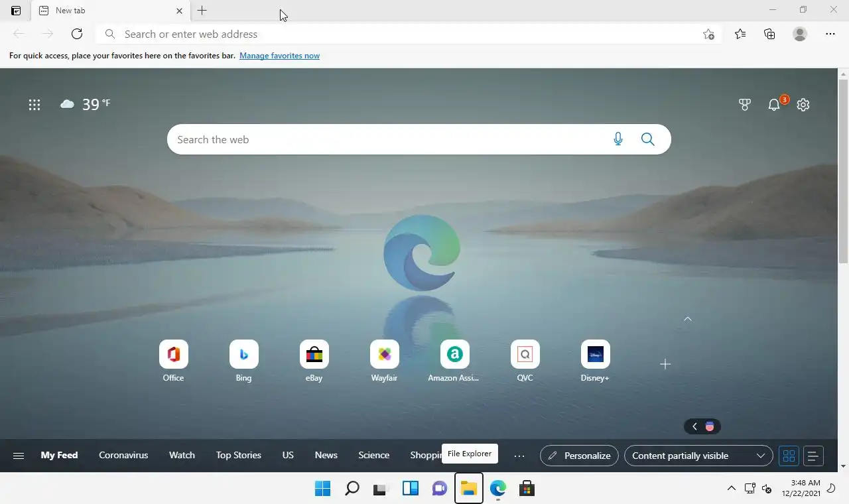Open Content partially visible dropdown
849x504 pixels.
tap(698, 456)
